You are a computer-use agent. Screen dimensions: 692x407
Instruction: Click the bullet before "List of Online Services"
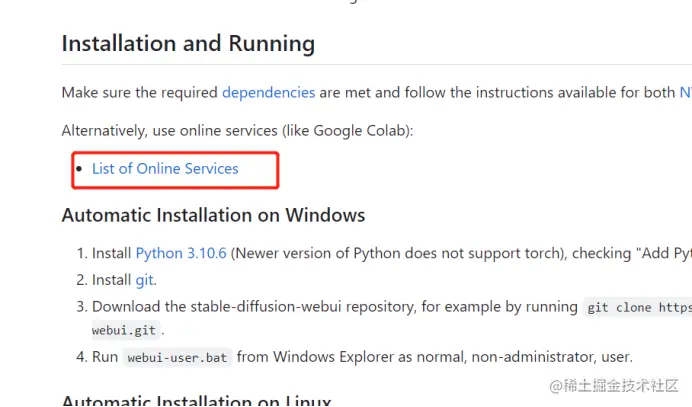(80, 169)
